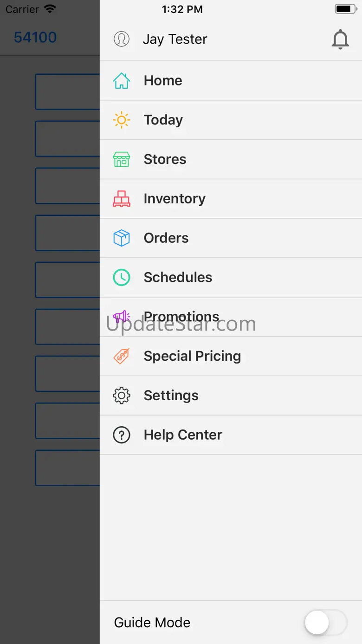Select Special Pricing from the menu
This screenshot has width=362, height=644.
(192, 356)
